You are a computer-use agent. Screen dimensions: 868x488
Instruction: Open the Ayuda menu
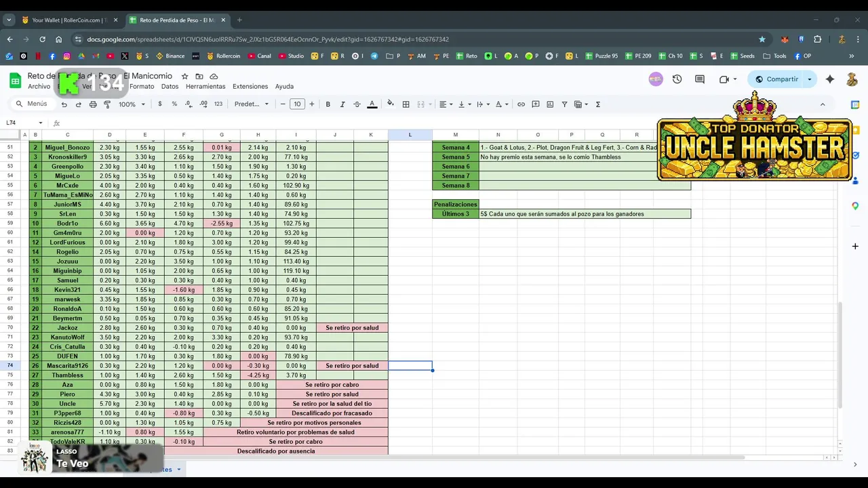pyautogui.click(x=284, y=87)
